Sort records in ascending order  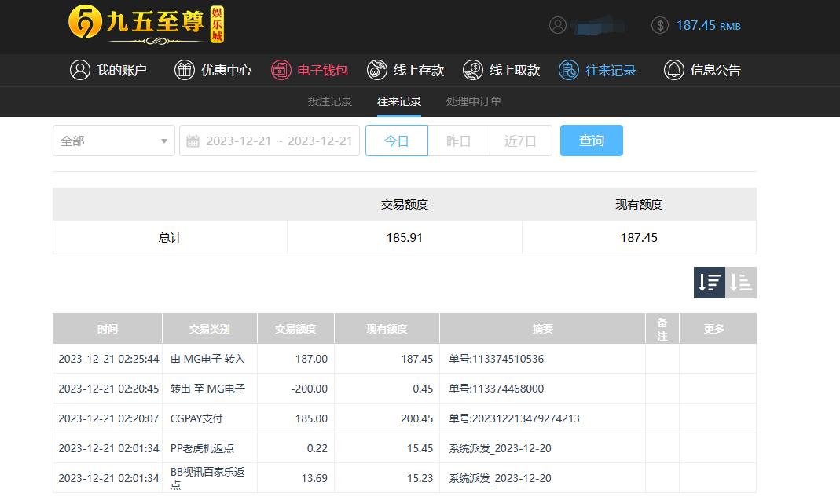[x=741, y=283]
